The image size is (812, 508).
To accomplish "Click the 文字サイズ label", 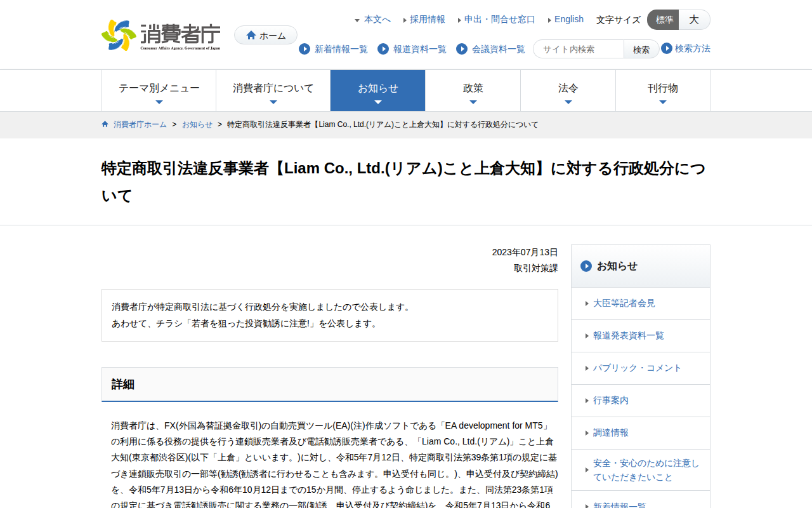I will (619, 20).
